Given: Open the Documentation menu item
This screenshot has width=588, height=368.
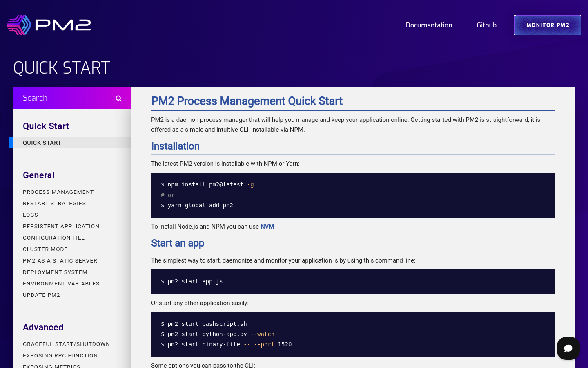Looking at the screenshot, I should pos(429,25).
